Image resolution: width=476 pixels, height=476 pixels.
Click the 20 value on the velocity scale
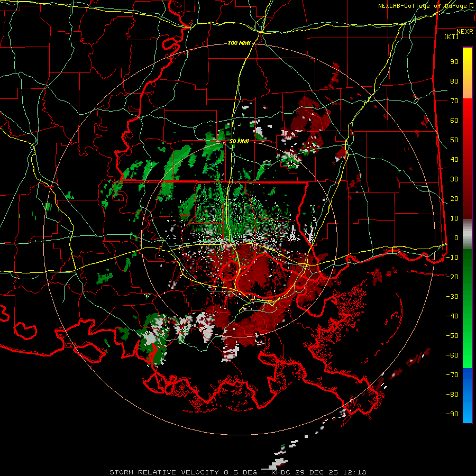tap(454, 198)
